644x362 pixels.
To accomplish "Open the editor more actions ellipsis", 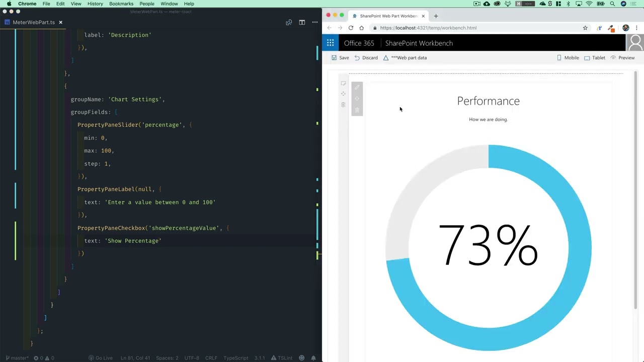I will (x=315, y=22).
